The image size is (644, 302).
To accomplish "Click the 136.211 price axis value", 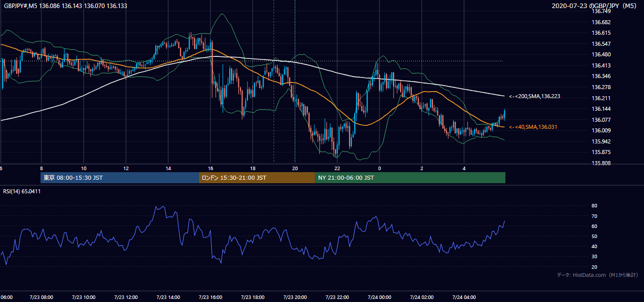I will pyautogui.click(x=601, y=98).
